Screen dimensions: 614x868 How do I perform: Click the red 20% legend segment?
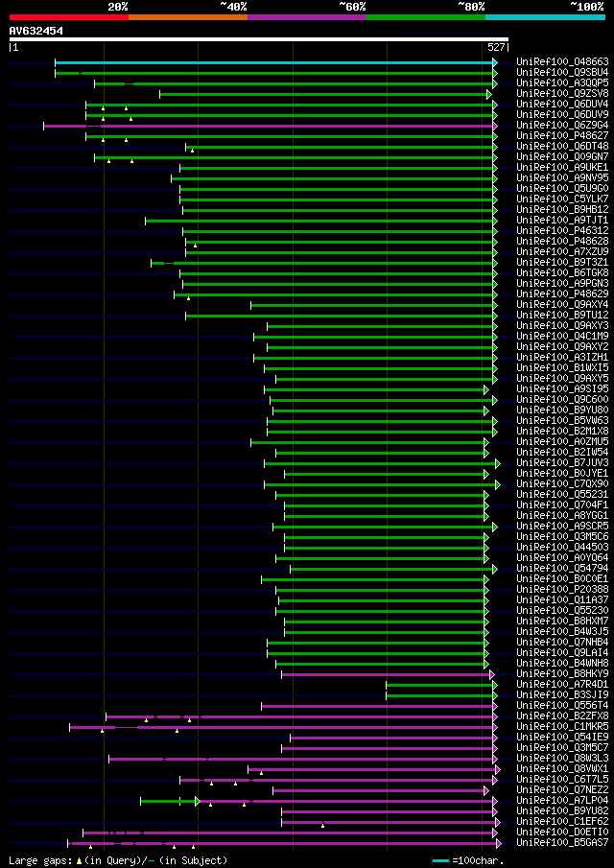pos(69,17)
